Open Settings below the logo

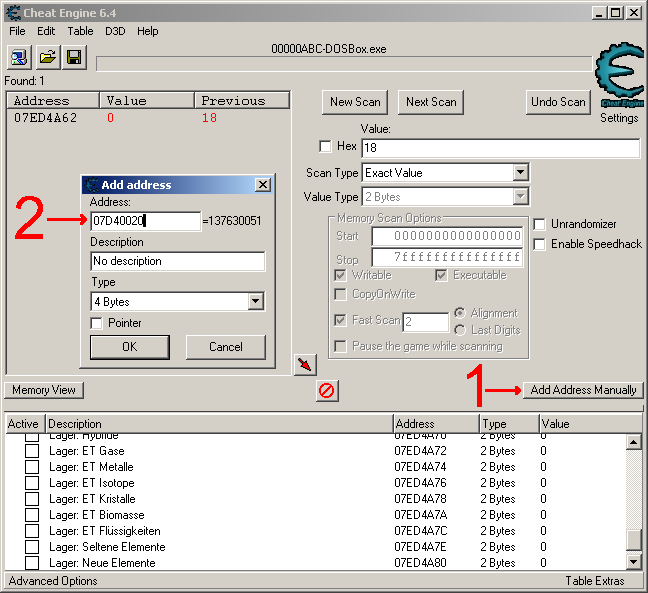click(x=619, y=118)
